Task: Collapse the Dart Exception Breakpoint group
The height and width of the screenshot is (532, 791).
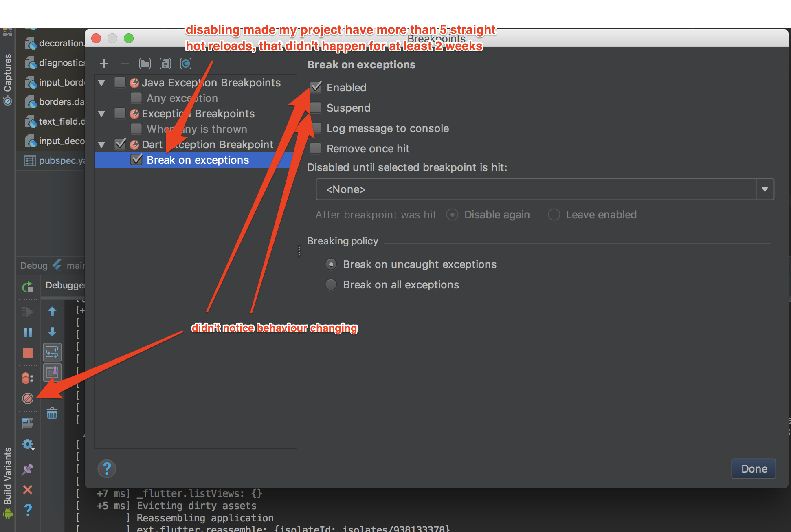Action: [101, 145]
